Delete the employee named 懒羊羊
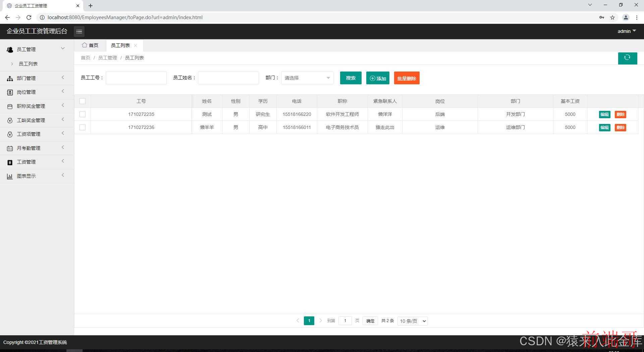This screenshot has width=644, height=352. [620, 128]
